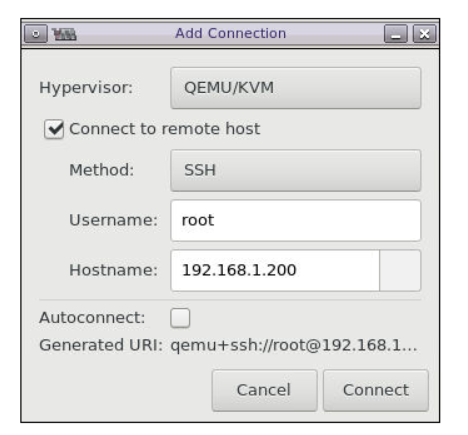Enable the Autoconnect checkbox
Viewport: 468px width, 435px height.
180,318
